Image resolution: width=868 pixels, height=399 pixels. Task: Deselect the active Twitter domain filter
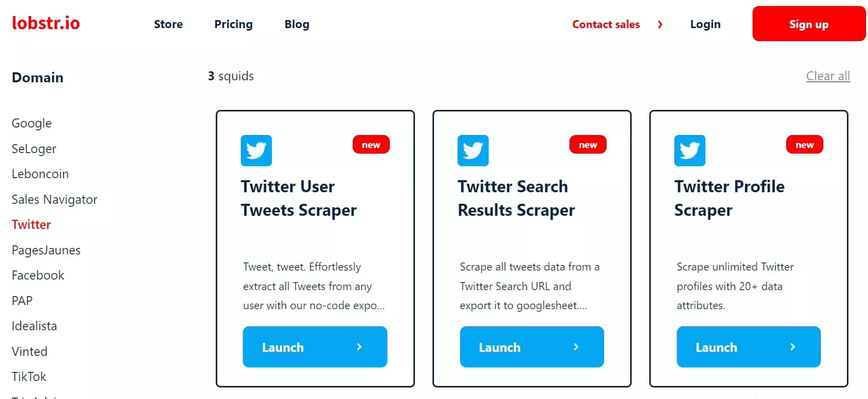tap(31, 225)
